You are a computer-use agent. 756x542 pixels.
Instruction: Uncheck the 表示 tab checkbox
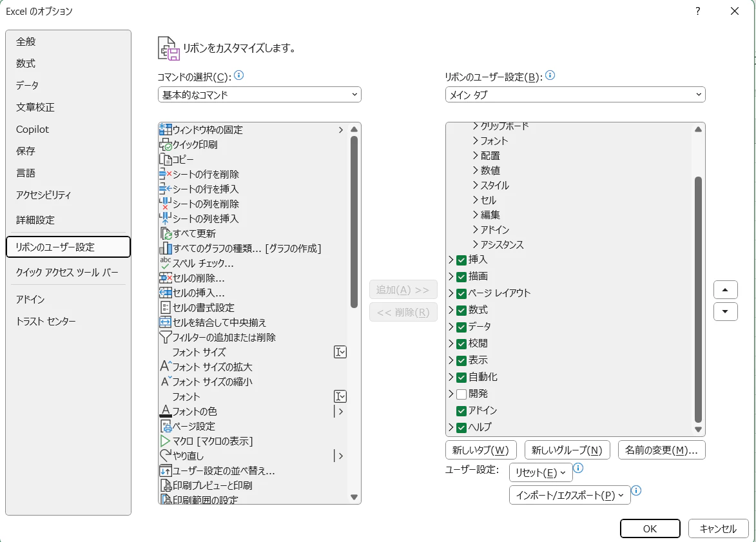coord(461,361)
